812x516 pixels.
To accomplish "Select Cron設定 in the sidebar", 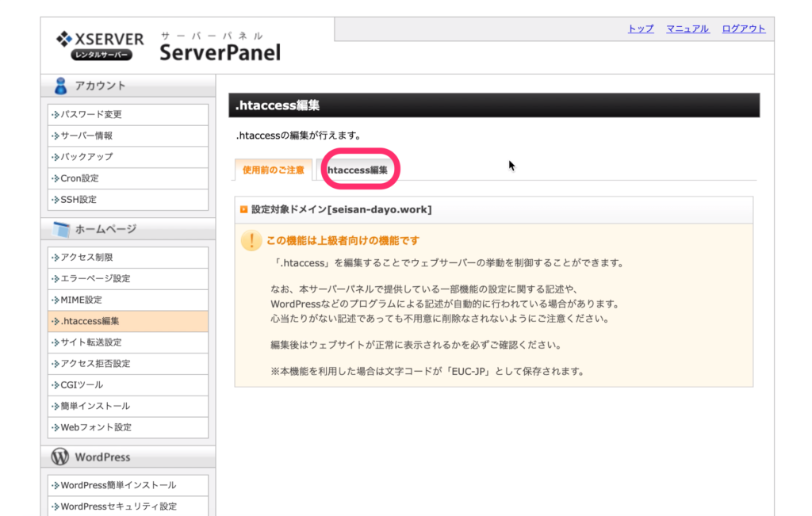I will (x=79, y=178).
